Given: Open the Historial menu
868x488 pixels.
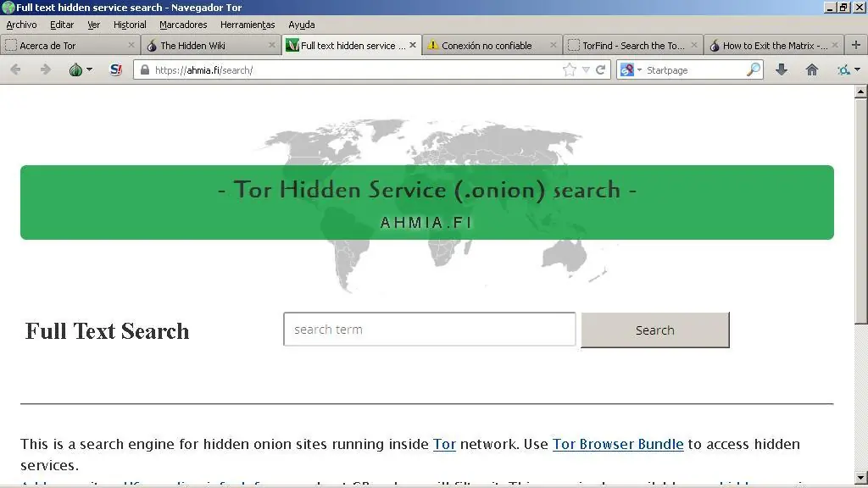Looking at the screenshot, I should tap(130, 25).
